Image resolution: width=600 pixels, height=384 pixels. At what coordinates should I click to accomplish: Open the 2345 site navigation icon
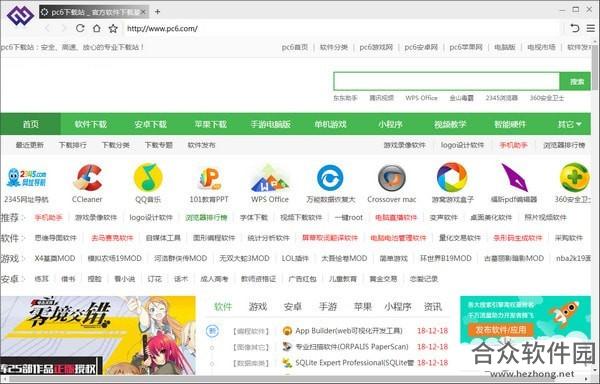(x=26, y=178)
